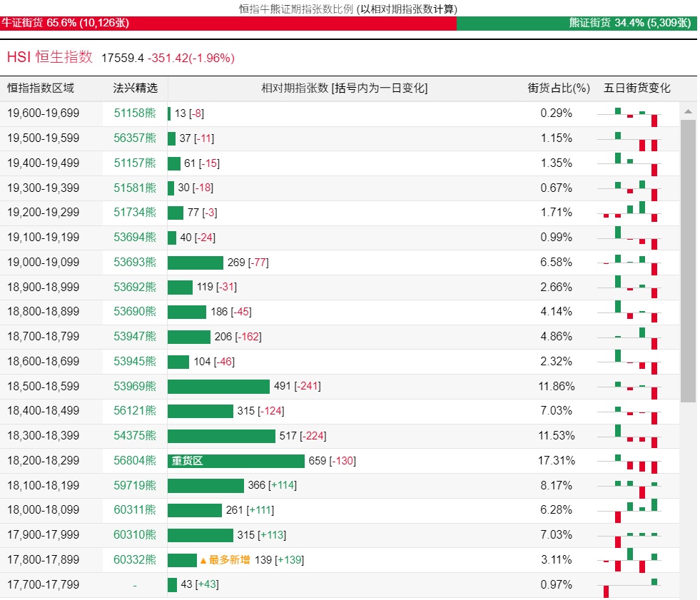Click the orange triangle beside 最多新增
The width and height of the screenshot is (700, 600).
click(x=203, y=560)
